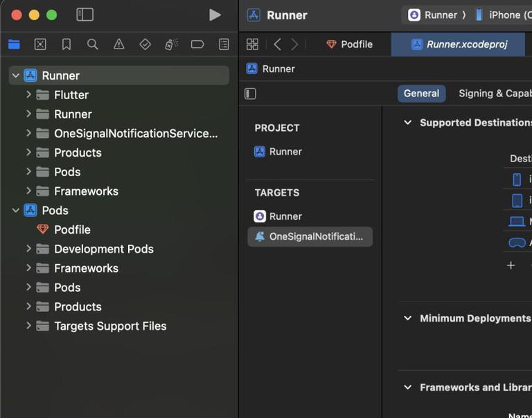Open the test navigator
The height and width of the screenshot is (418, 532).
point(145,44)
